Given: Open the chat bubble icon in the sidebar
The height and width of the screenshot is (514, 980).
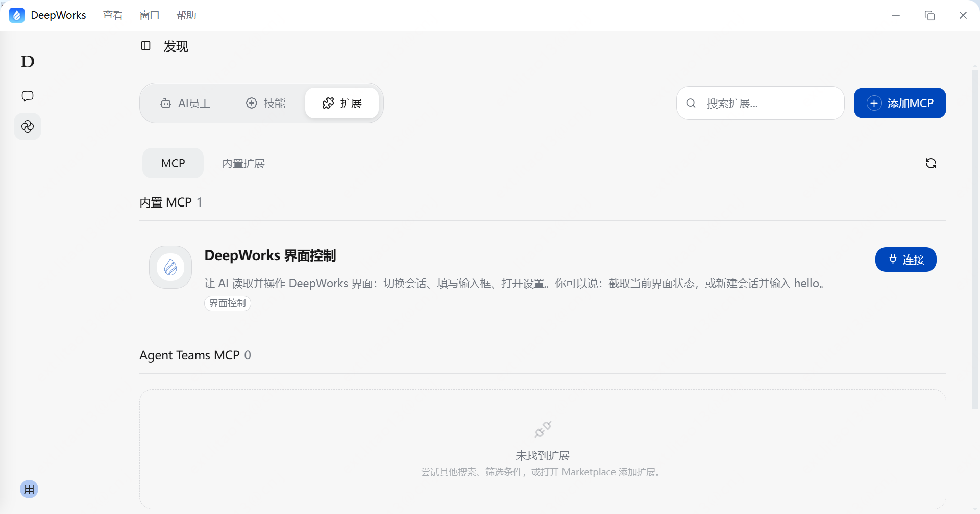Looking at the screenshot, I should (28, 96).
